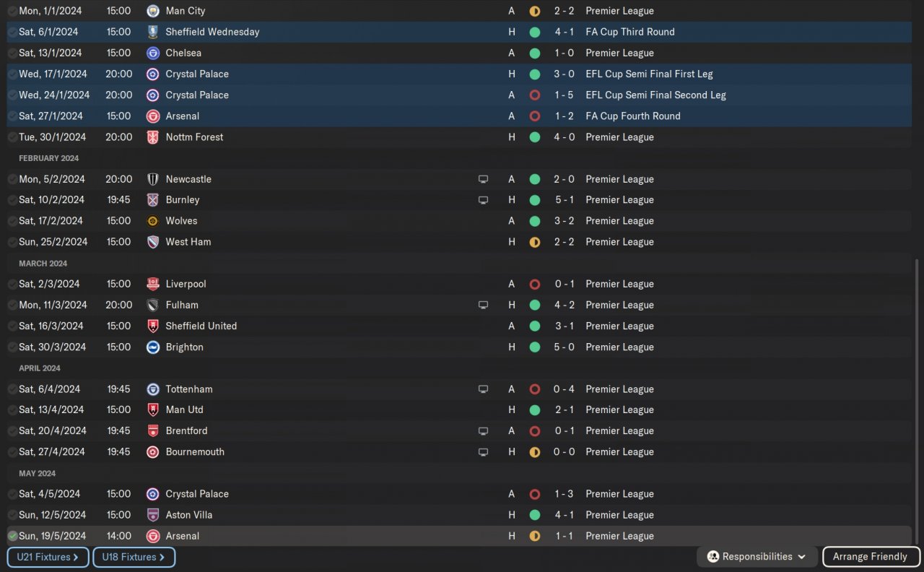The height and width of the screenshot is (572, 924).
Task: Click the vertical scrollbar on the fixtures list
Action: 918,397
